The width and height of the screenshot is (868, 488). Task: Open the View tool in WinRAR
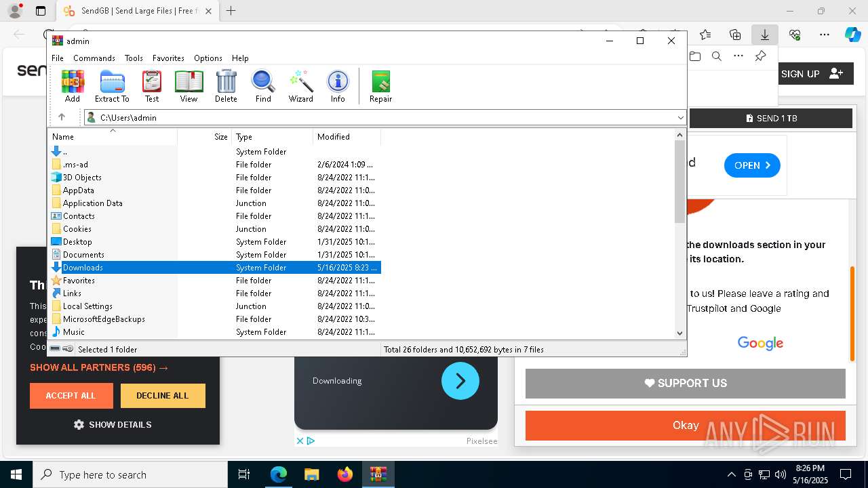coord(189,86)
